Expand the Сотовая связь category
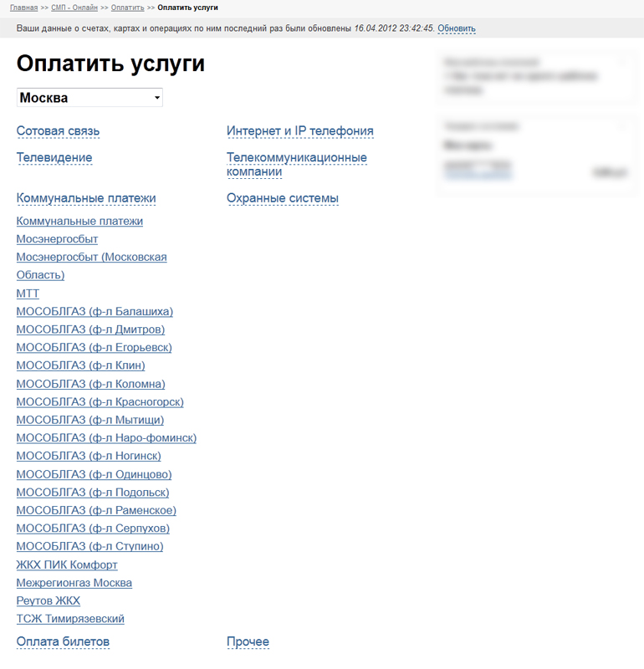Viewport: 644px width, 669px height. click(x=58, y=131)
